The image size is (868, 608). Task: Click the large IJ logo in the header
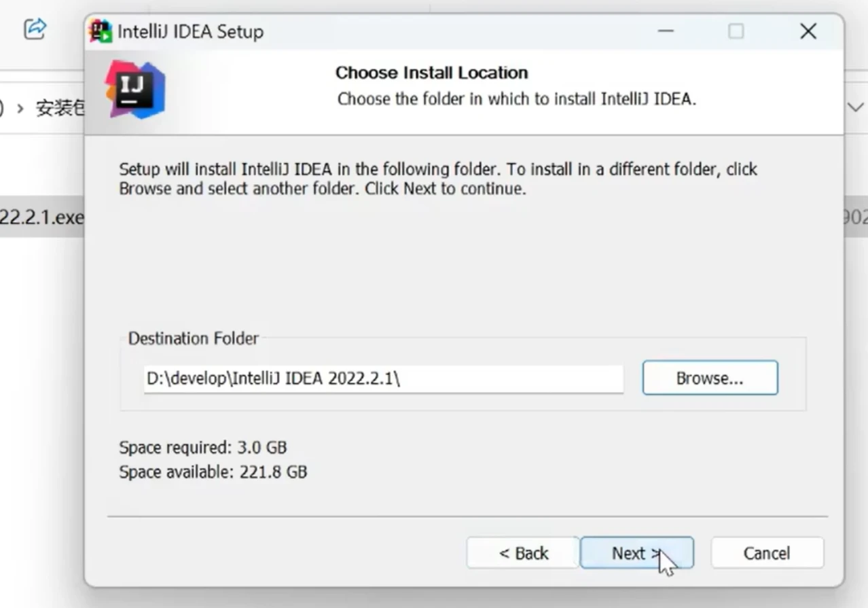click(134, 89)
